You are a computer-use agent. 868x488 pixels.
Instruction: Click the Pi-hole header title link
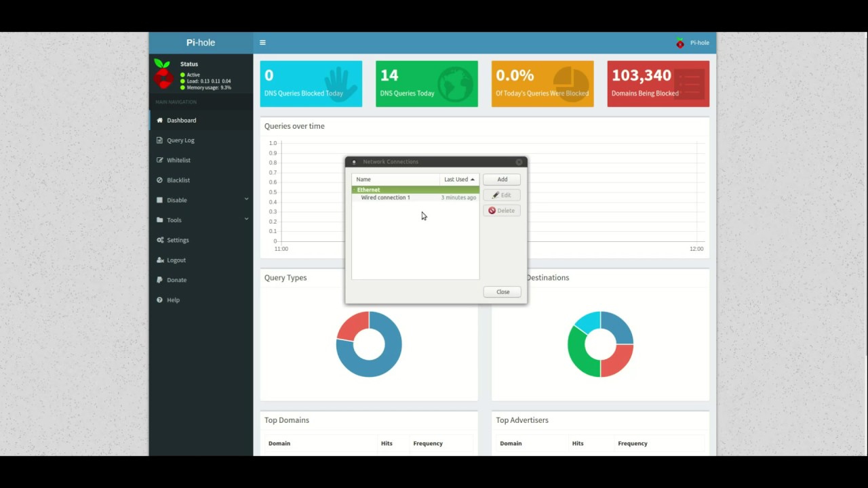[201, 43]
